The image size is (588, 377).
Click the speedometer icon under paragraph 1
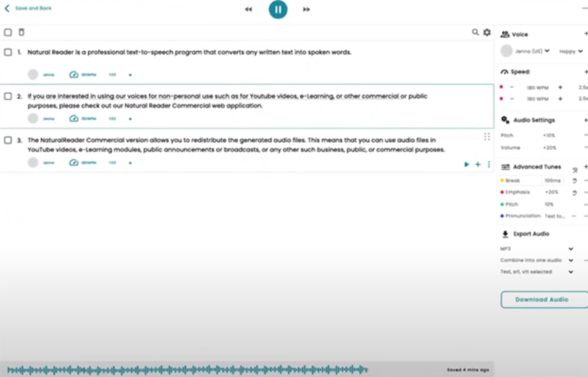(73, 75)
